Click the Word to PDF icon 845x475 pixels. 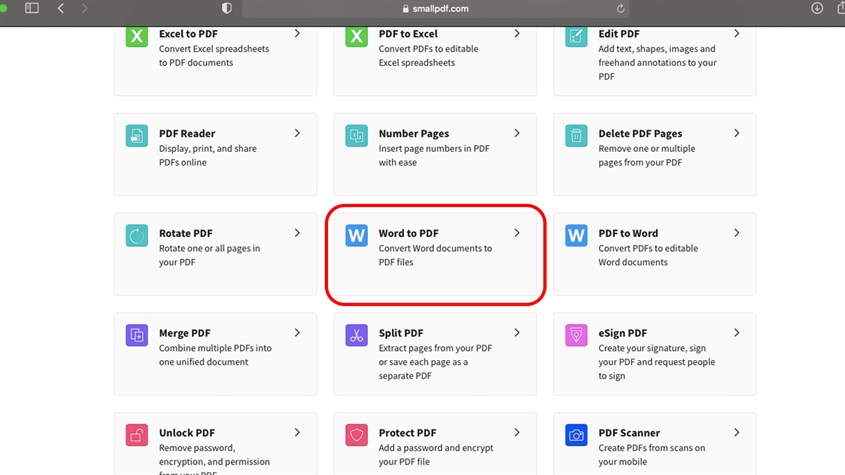(356, 236)
